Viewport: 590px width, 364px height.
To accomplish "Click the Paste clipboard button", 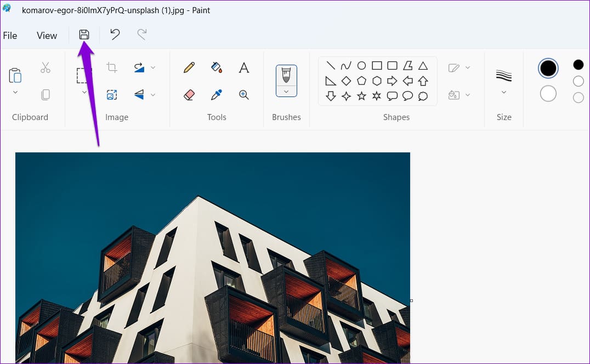I will [15, 75].
